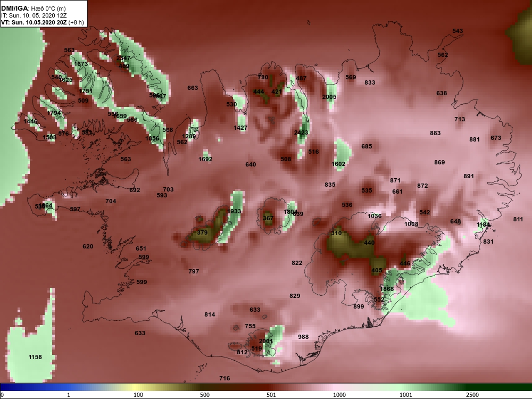Click the 1036 value
Viewport: 532px width, 399px height.
375,216
